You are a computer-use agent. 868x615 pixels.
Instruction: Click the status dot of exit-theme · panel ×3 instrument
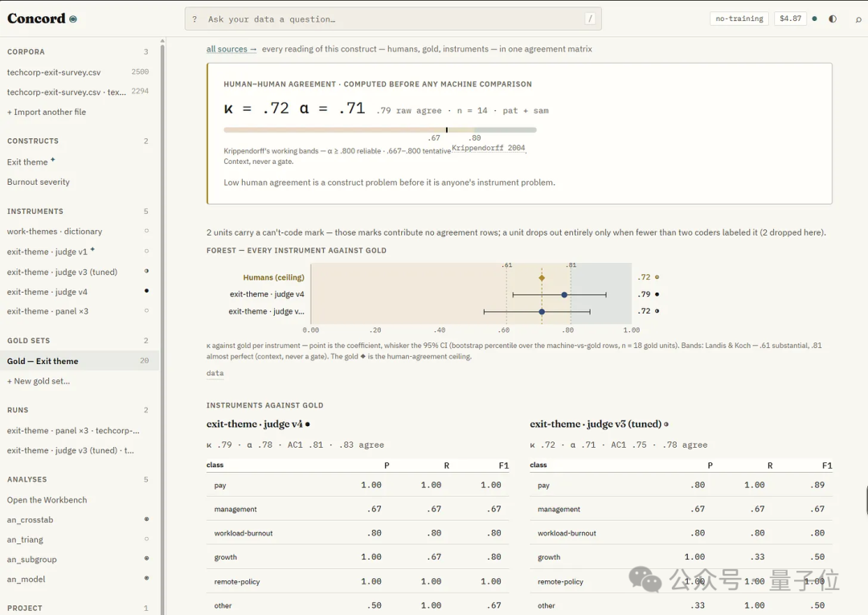tap(147, 310)
